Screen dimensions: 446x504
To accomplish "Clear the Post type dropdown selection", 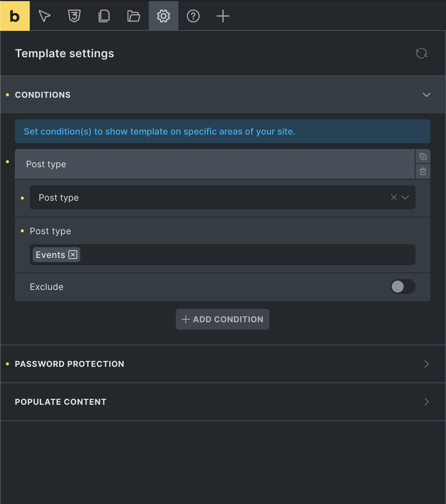I will point(394,197).
